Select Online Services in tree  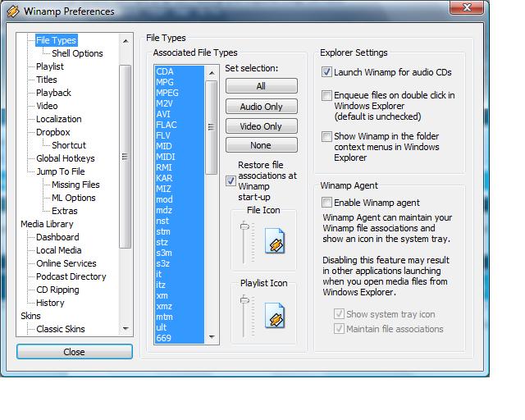tap(66, 263)
